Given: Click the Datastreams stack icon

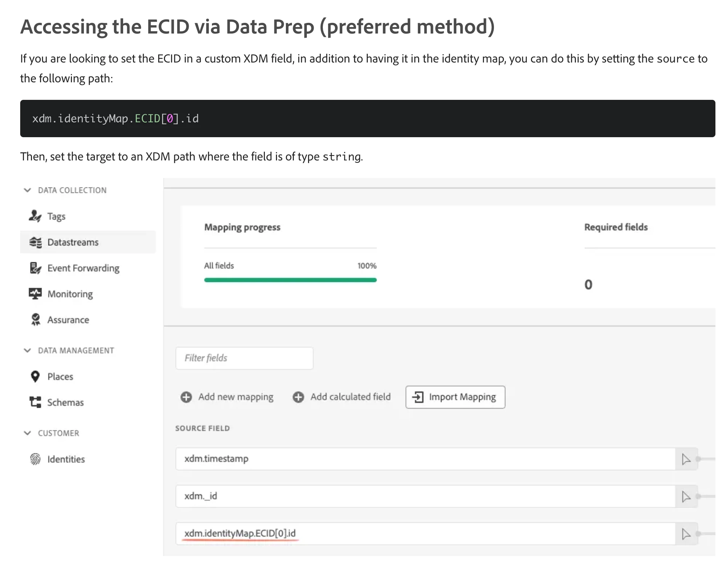Looking at the screenshot, I should (35, 242).
